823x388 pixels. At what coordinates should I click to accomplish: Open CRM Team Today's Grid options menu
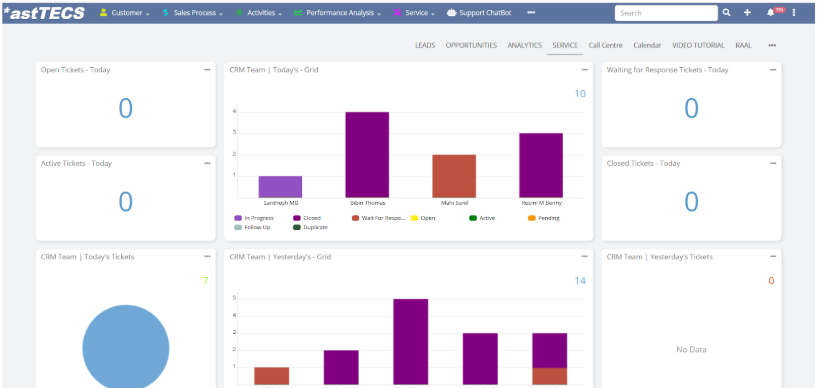click(585, 69)
